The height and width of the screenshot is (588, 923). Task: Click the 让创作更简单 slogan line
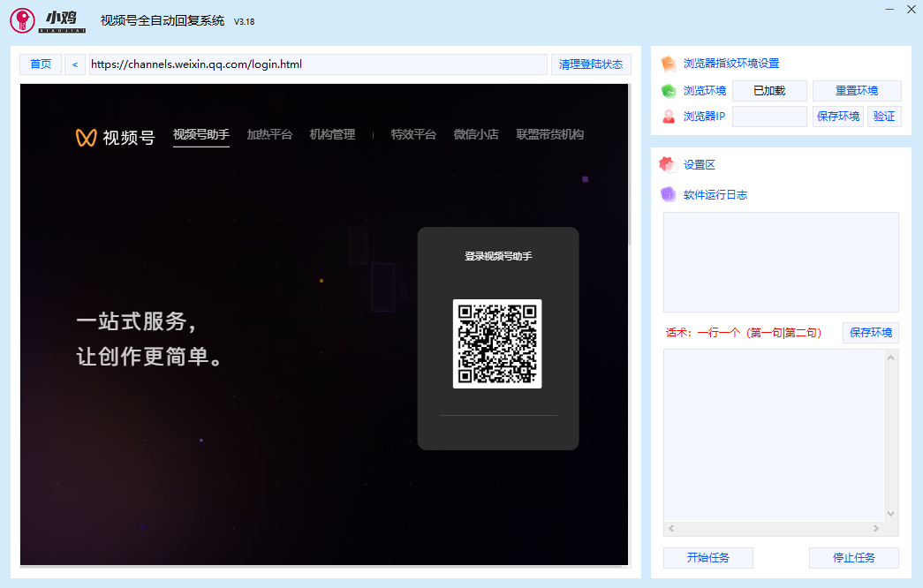coord(149,356)
